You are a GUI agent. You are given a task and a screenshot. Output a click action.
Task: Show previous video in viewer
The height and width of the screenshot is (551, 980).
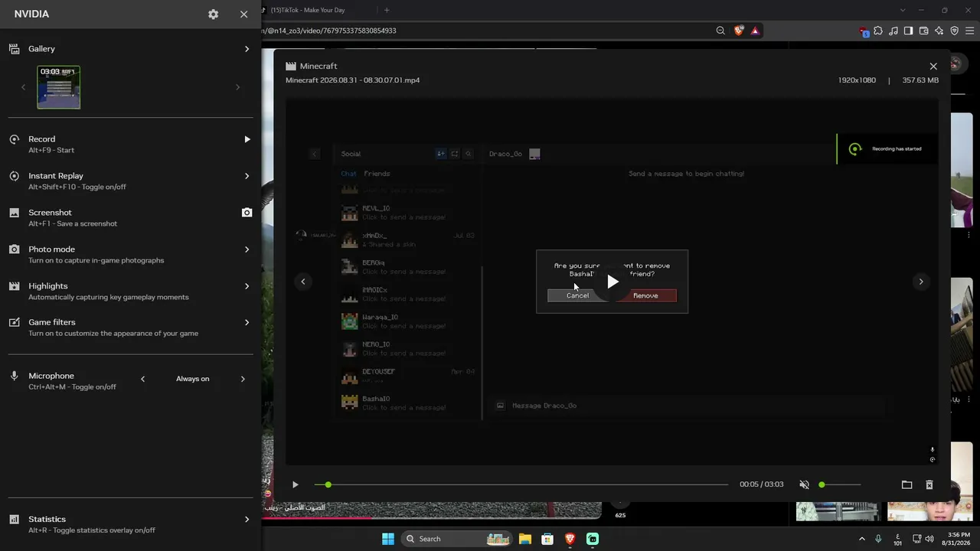click(303, 282)
